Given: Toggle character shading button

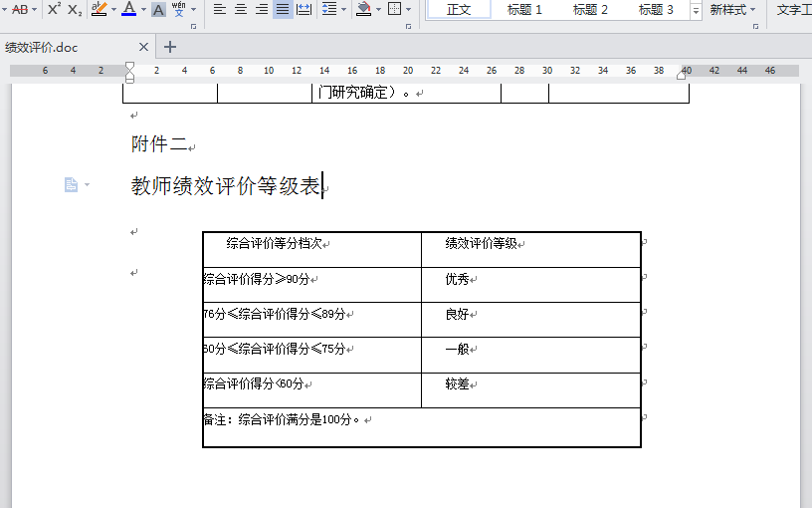Looking at the screenshot, I should pos(158,9).
